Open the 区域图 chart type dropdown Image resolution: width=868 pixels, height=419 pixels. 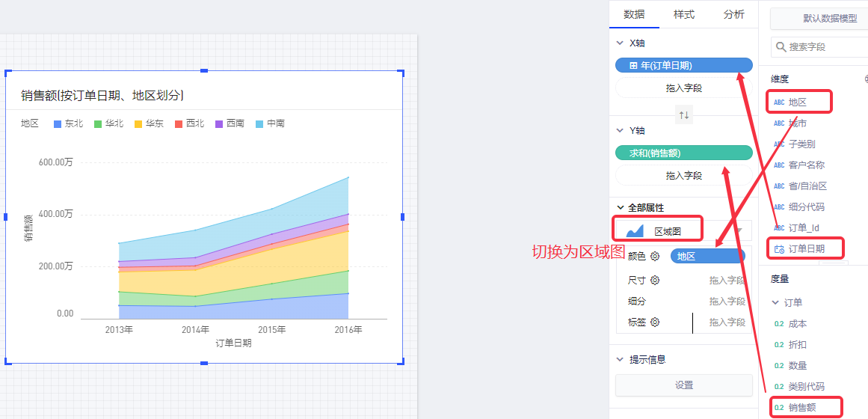(739, 230)
